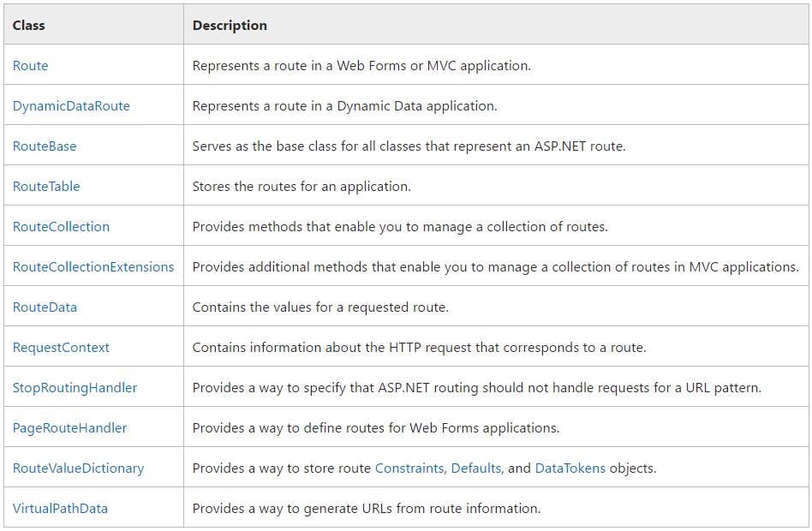Open the RouteBase class page
Screen dimensions: 812x531
click(x=45, y=146)
